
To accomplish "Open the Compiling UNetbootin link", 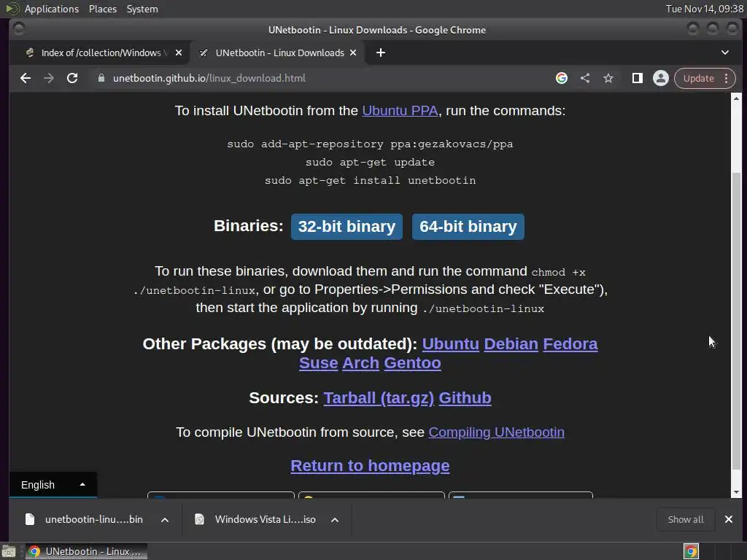I will coord(496,432).
